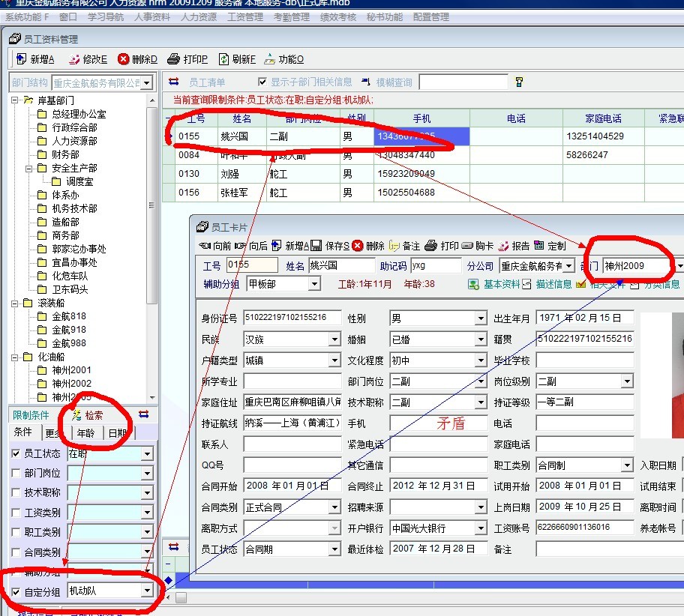The height and width of the screenshot is (616, 684).
Task: Open the 人事资料 menu
Action: (152, 16)
